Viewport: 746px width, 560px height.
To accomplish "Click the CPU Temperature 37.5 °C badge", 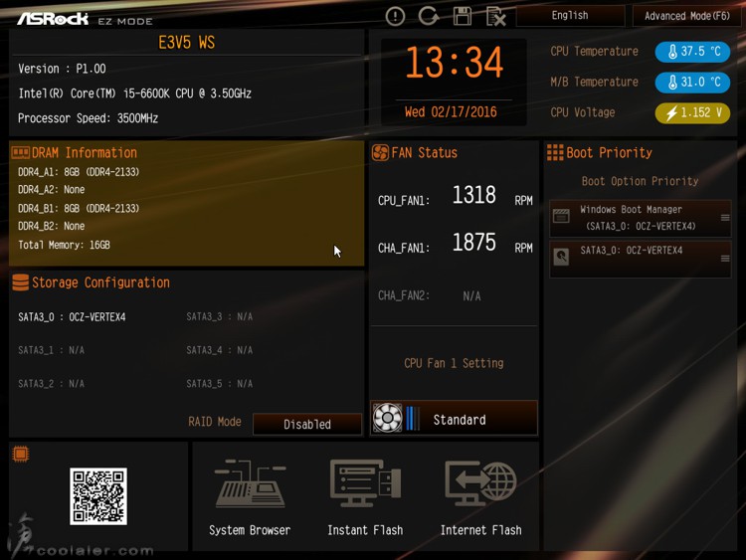I will pos(692,52).
